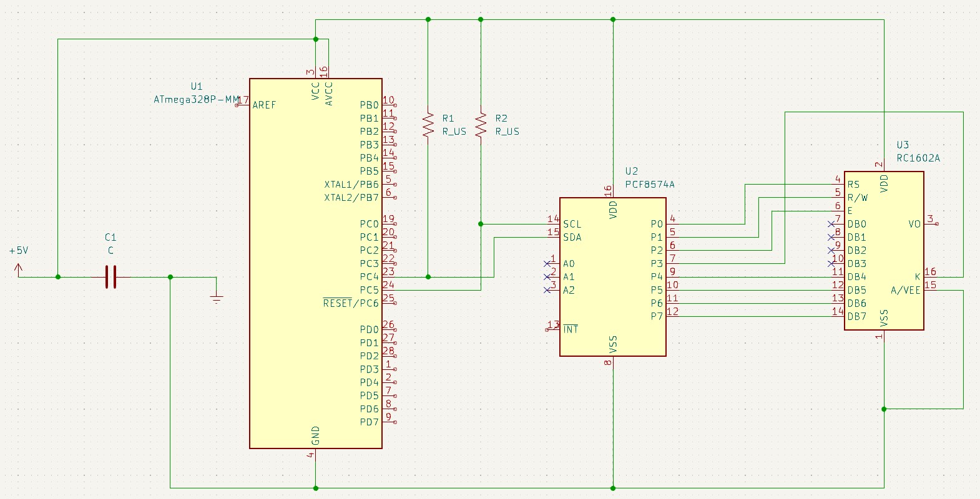Select the RC1602A value label
The image size is (980, 499).
[x=918, y=158]
